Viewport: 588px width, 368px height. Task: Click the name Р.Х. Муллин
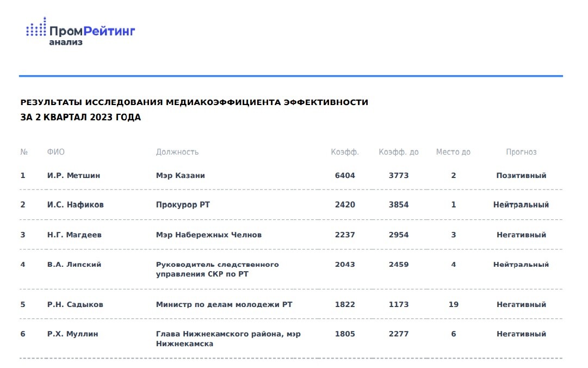pos(73,334)
